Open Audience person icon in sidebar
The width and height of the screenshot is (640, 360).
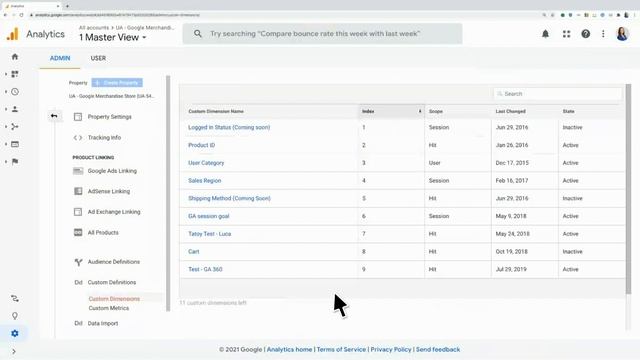pos(15,109)
